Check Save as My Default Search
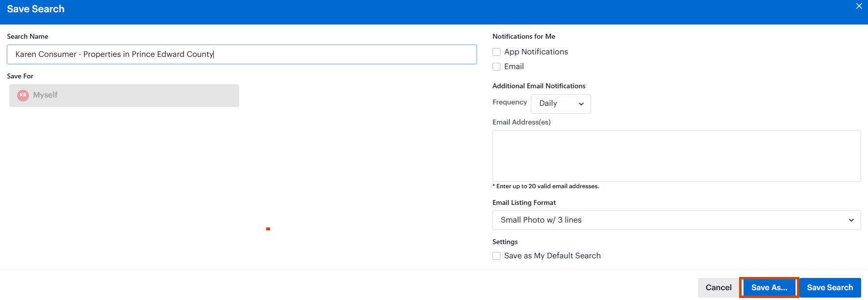The height and width of the screenshot is (300, 868). [496, 256]
